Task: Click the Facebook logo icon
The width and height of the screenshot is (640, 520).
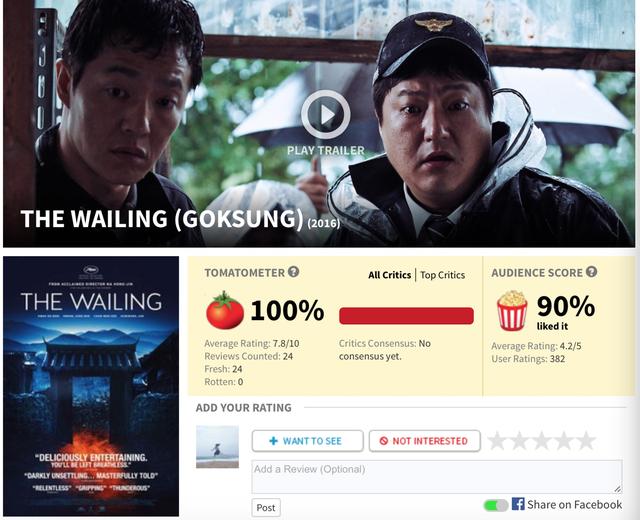Action: coord(518,504)
